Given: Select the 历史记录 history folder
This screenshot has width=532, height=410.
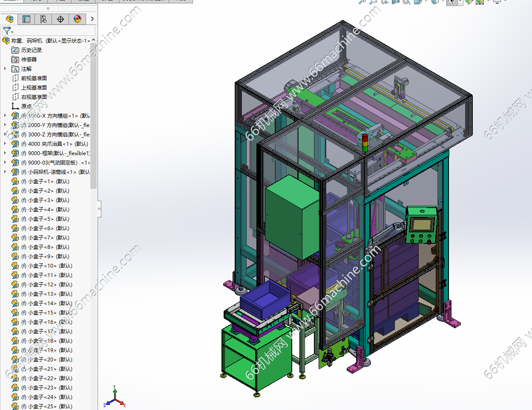Looking at the screenshot, I should (31, 50).
